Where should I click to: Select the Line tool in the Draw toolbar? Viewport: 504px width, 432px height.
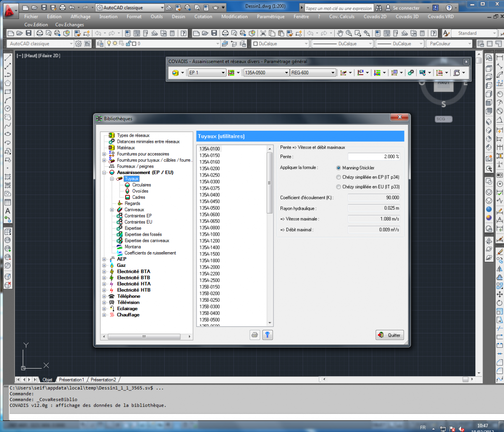coord(8,58)
